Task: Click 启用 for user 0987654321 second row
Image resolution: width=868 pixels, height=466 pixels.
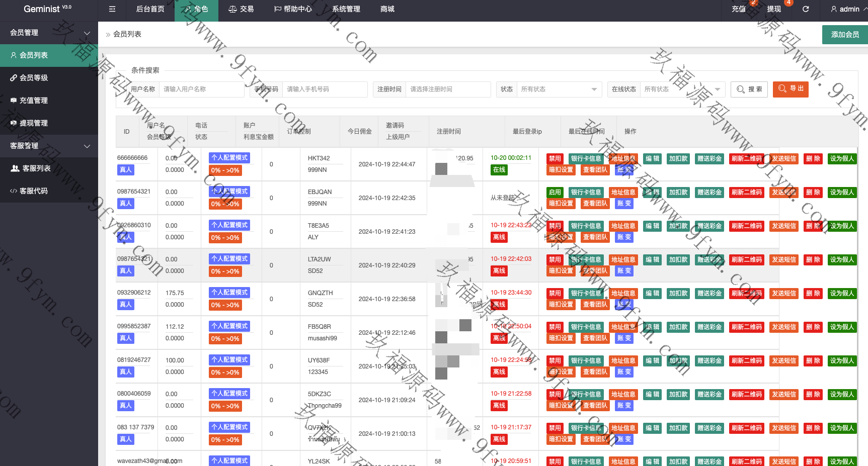Action: [555, 192]
